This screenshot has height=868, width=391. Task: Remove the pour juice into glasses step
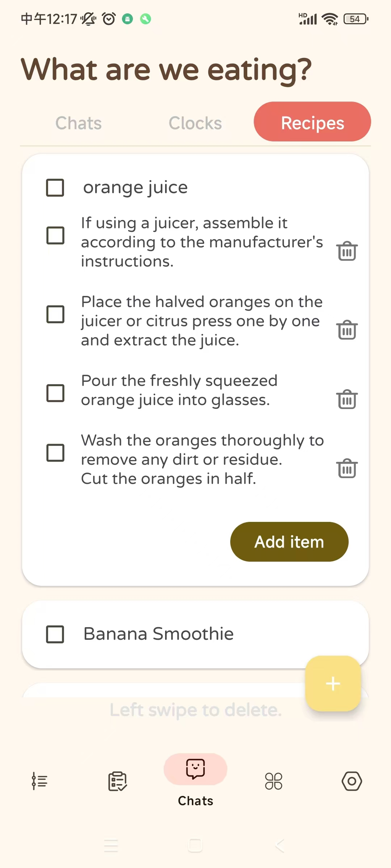click(x=347, y=399)
